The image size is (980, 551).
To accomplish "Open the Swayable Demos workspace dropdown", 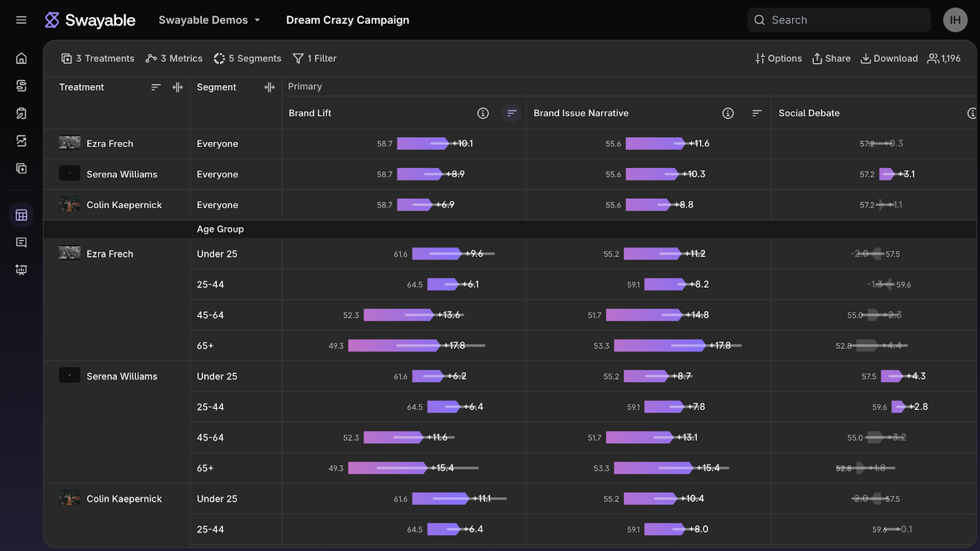I will 209,20.
